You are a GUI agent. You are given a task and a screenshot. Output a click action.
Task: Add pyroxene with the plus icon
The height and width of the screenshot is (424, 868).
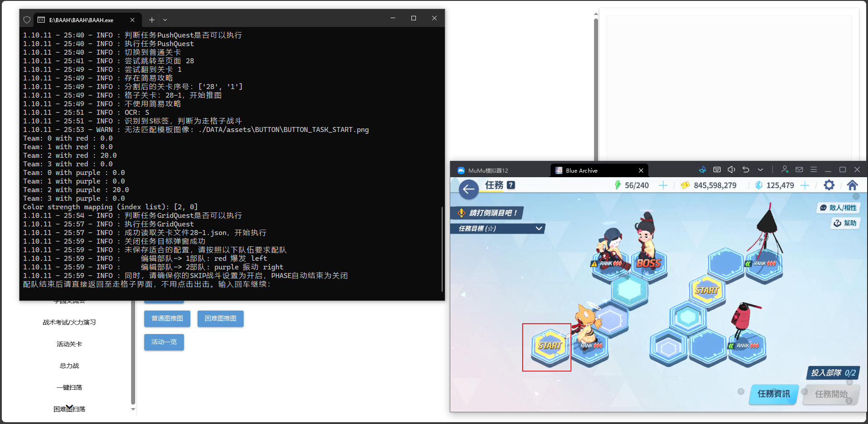pyautogui.click(x=806, y=185)
